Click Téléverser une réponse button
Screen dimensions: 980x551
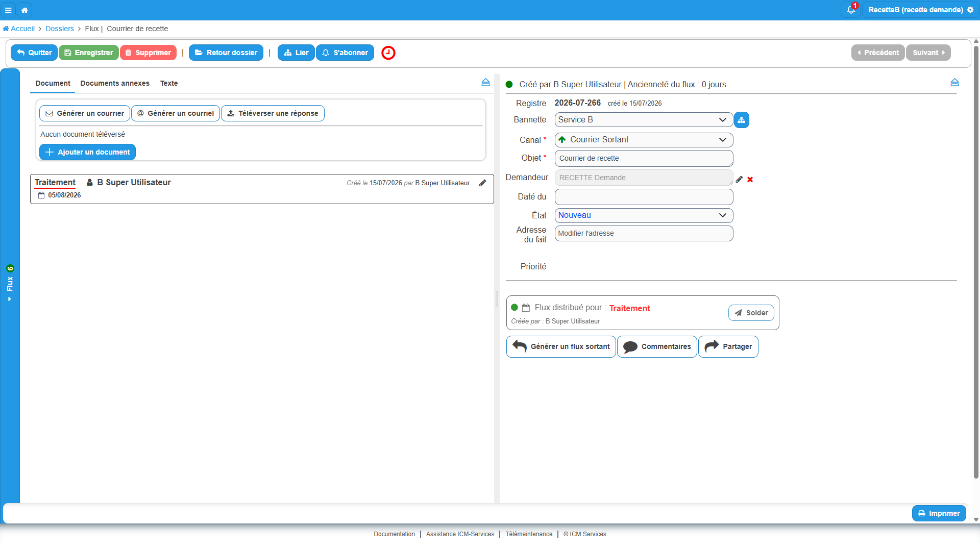click(273, 113)
